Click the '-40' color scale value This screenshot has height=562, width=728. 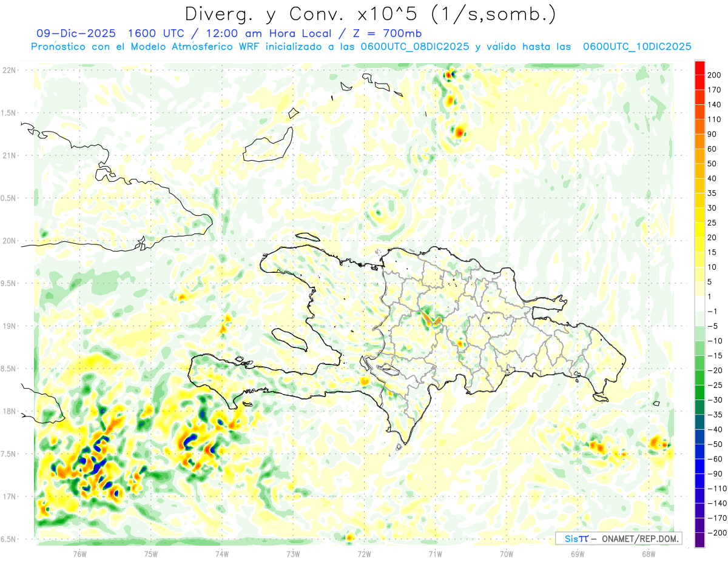tap(716, 429)
